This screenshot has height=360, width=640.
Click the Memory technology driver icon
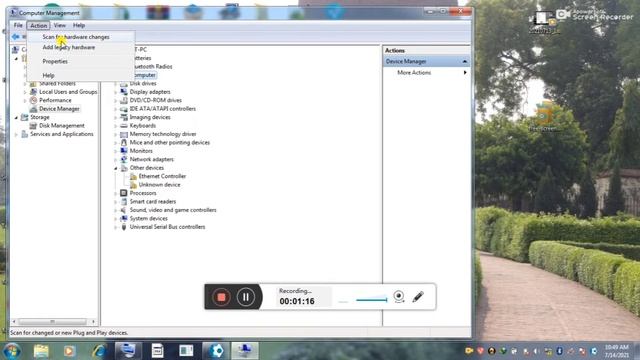tap(124, 134)
